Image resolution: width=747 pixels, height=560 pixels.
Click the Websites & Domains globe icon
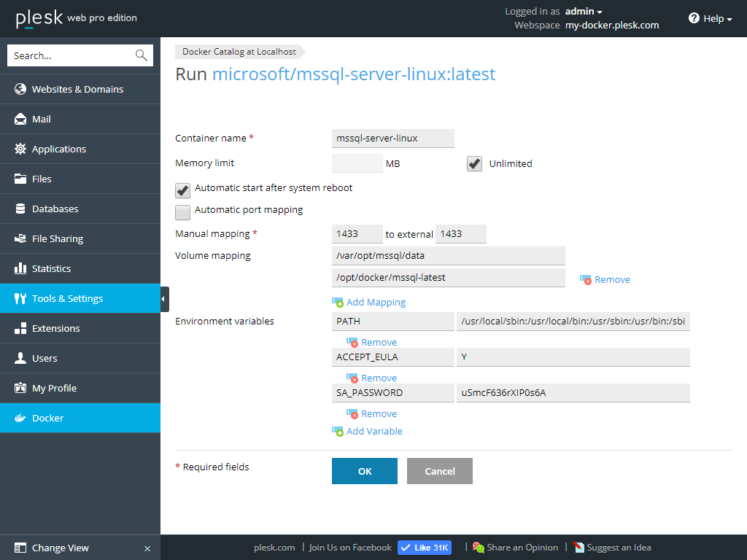point(20,89)
